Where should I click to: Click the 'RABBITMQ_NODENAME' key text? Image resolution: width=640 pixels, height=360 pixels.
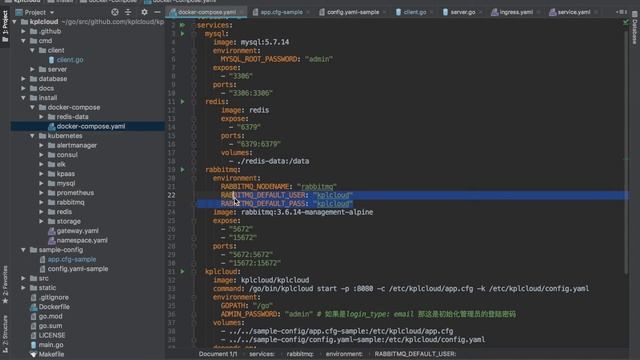coord(255,187)
